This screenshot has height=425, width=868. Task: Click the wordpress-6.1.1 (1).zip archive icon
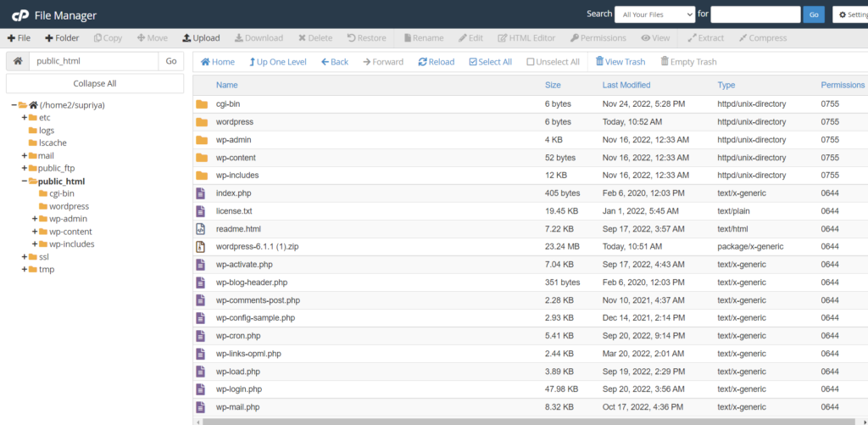coord(200,247)
